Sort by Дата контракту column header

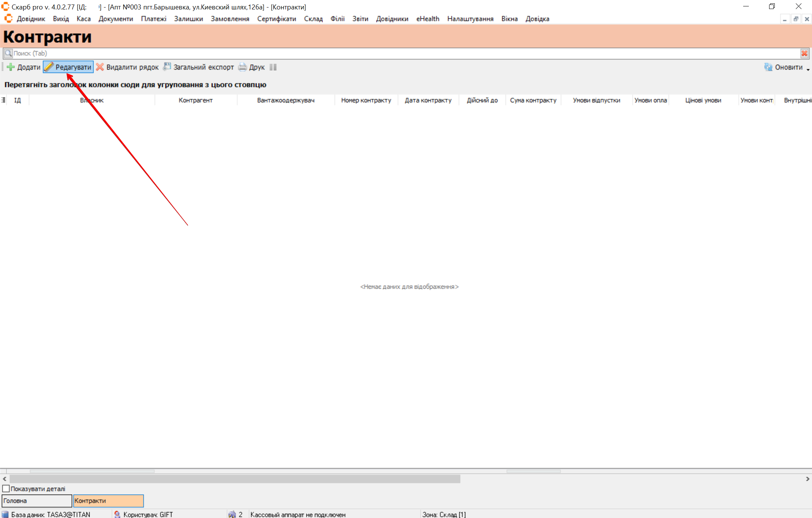[428, 100]
